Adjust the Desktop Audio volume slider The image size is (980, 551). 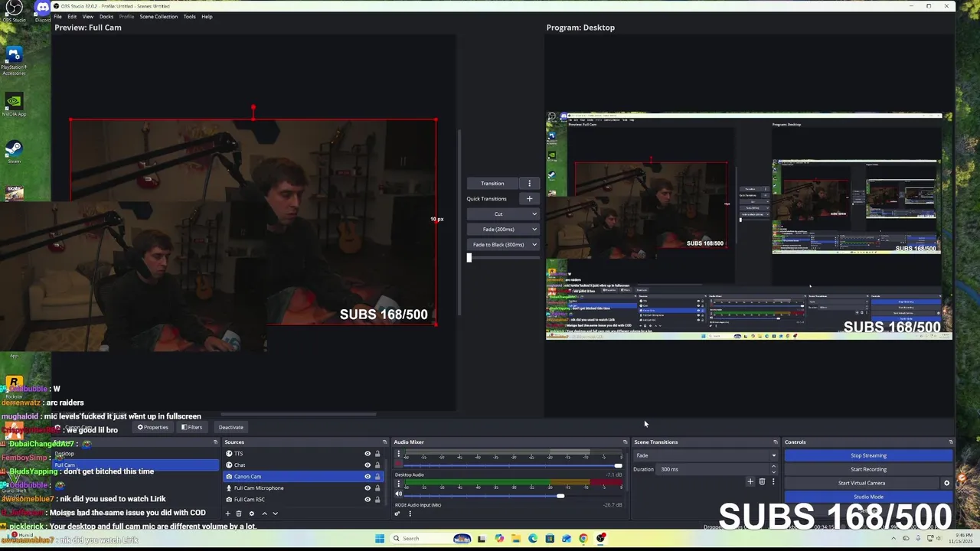560,496
